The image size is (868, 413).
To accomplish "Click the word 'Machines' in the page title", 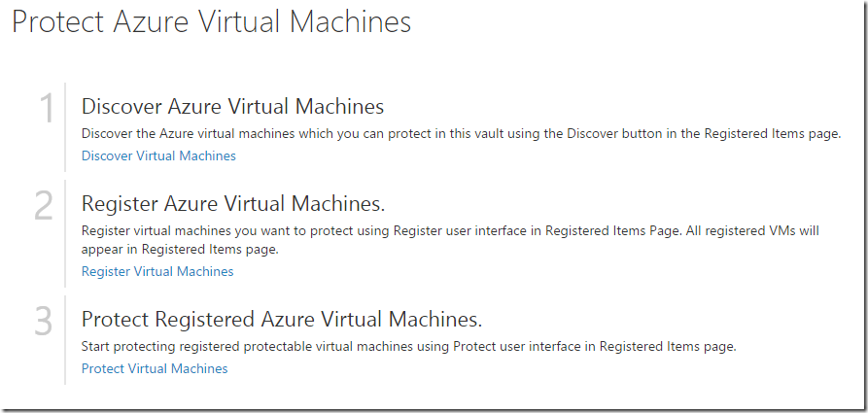I will tap(351, 22).
